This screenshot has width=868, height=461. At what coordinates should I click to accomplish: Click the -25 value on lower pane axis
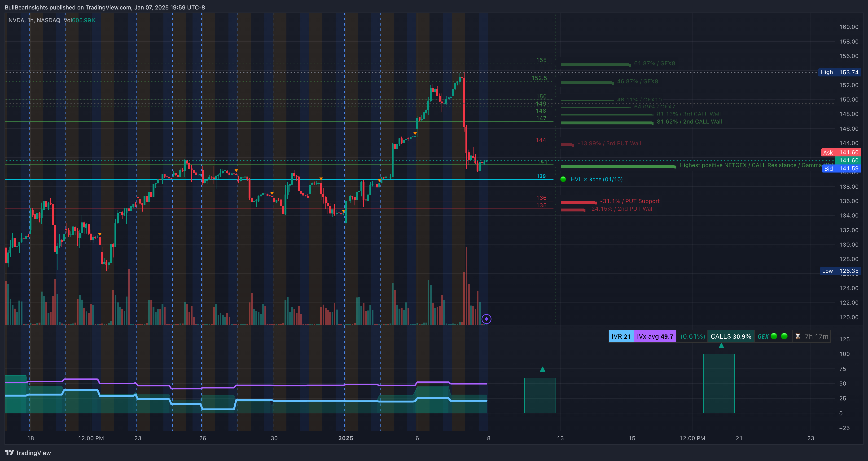[844, 428]
